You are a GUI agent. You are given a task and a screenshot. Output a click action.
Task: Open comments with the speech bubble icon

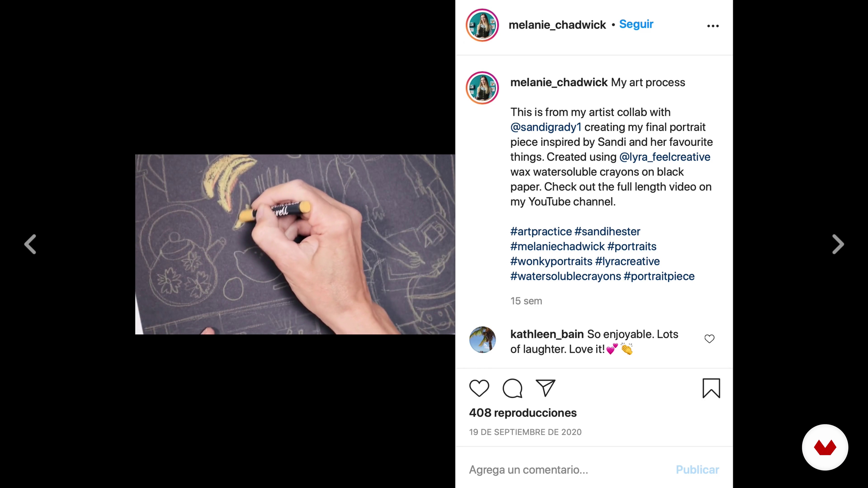tap(512, 388)
